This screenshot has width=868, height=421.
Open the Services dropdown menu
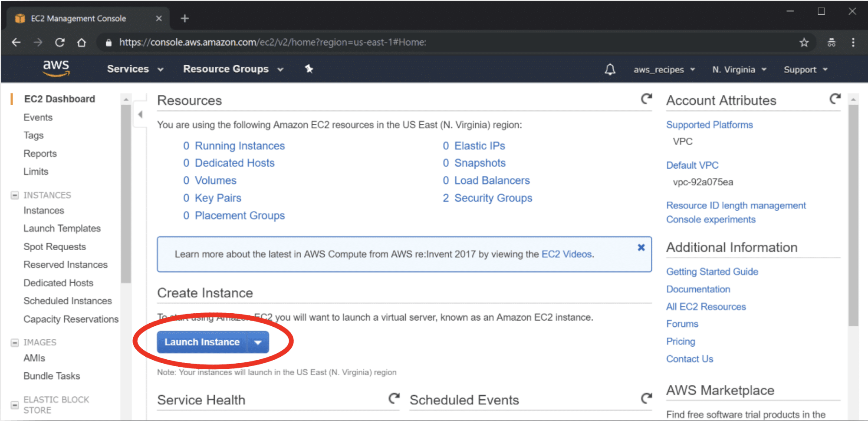(x=135, y=69)
